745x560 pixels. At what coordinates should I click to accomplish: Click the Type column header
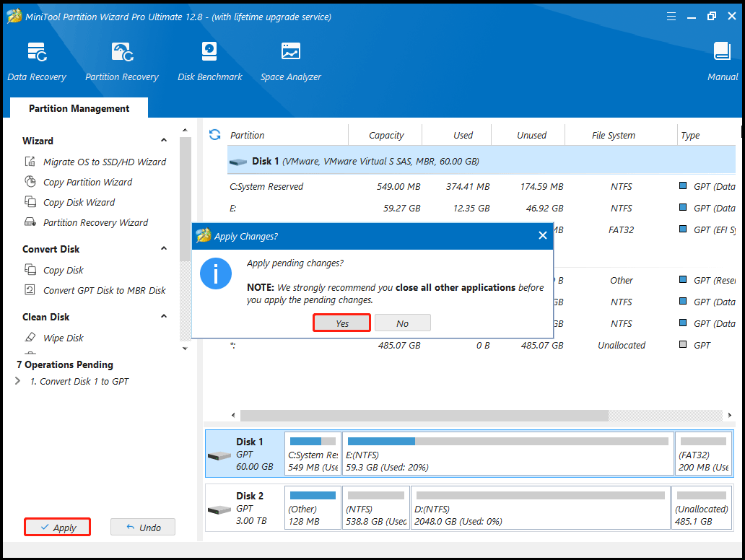[x=707, y=136]
